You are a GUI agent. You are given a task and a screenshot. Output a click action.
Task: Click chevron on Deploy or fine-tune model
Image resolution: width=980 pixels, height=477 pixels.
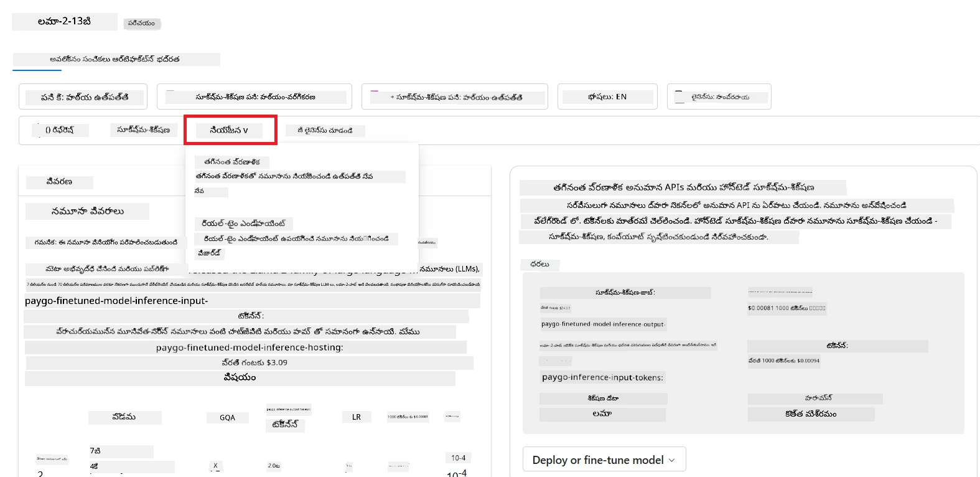pos(672,460)
